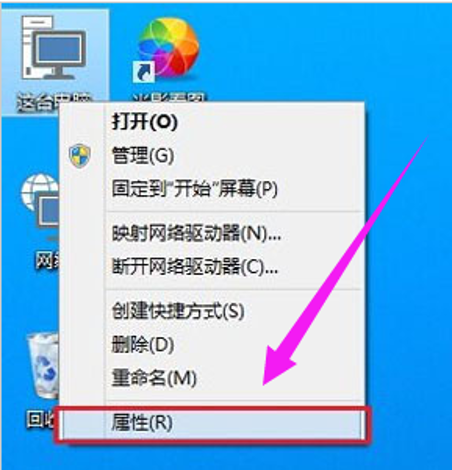
Task: Select the Network globe desktop icon
Action: pyautogui.click(x=40, y=205)
